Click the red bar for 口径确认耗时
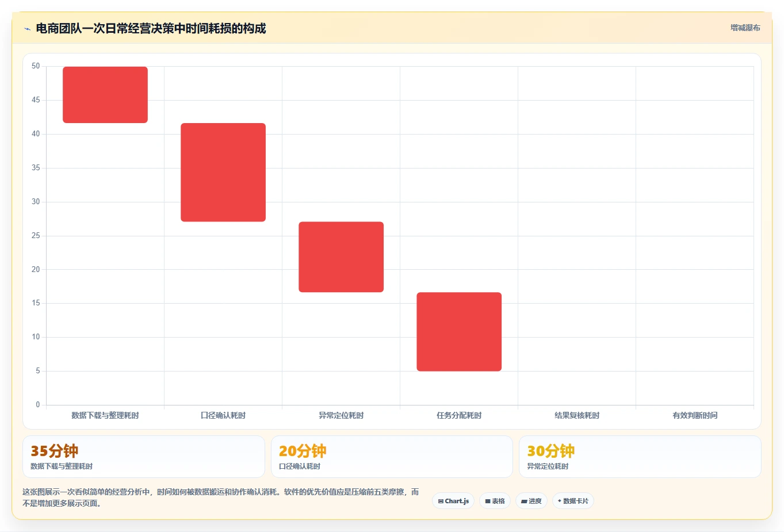The height and width of the screenshot is (532, 784). pyautogui.click(x=223, y=173)
